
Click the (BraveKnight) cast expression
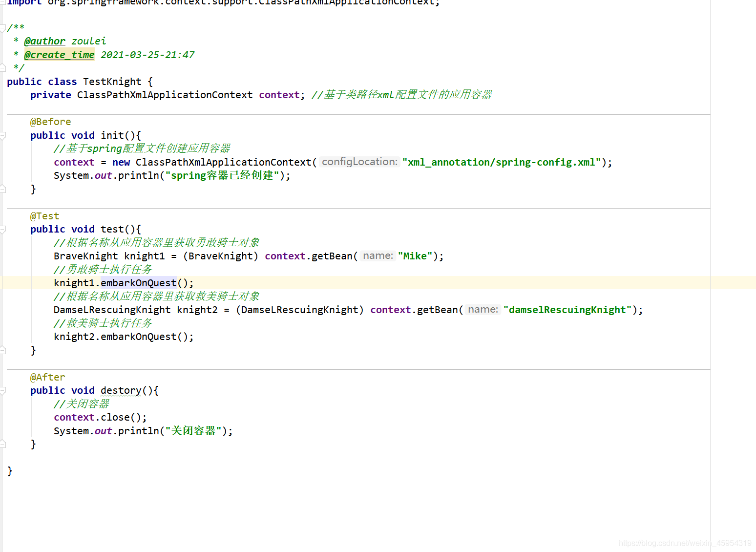tap(221, 256)
